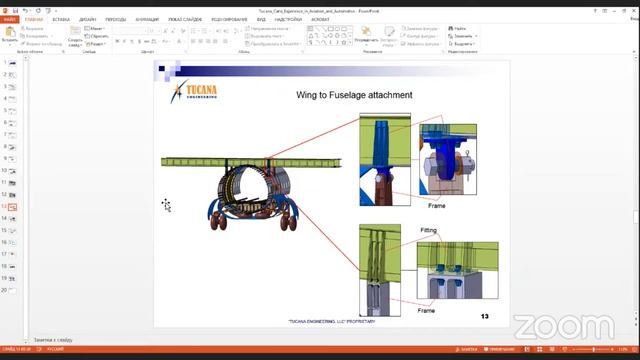Image resolution: width=640 pixels, height=360 pixels.
Task: Click the Copy (Копировать) command
Action: click(36, 36)
